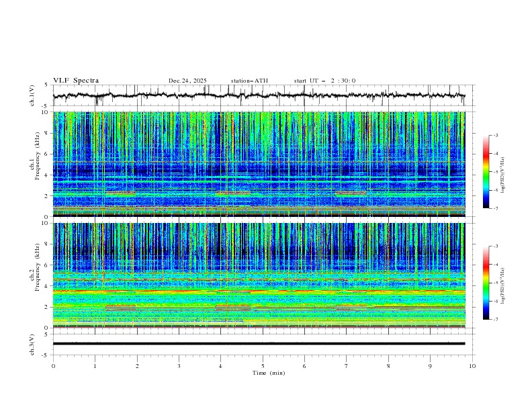Click the "9" tick on the Time axis
The image size is (532, 411).
[x=430, y=366]
